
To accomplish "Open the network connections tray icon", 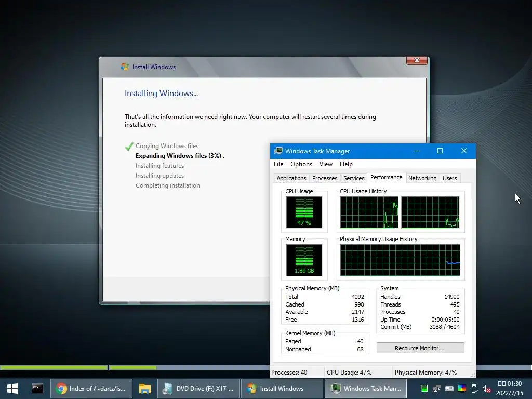I will click(436, 389).
